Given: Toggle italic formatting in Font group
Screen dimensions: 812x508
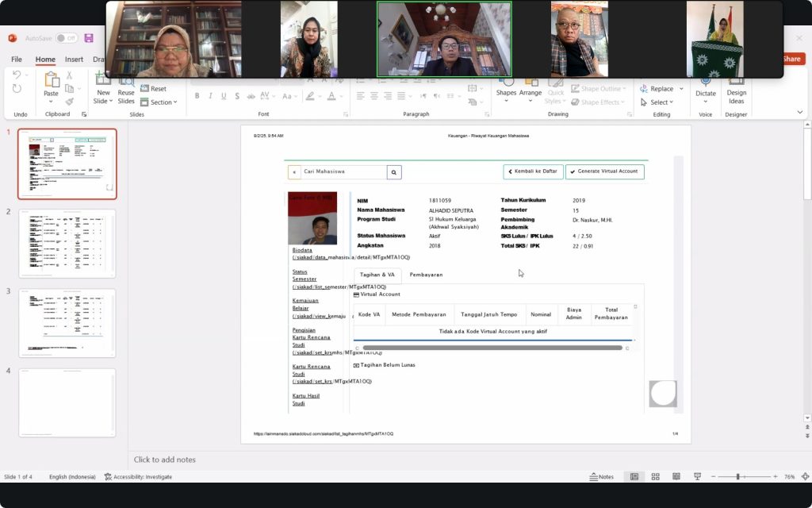Looking at the screenshot, I should (x=211, y=96).
